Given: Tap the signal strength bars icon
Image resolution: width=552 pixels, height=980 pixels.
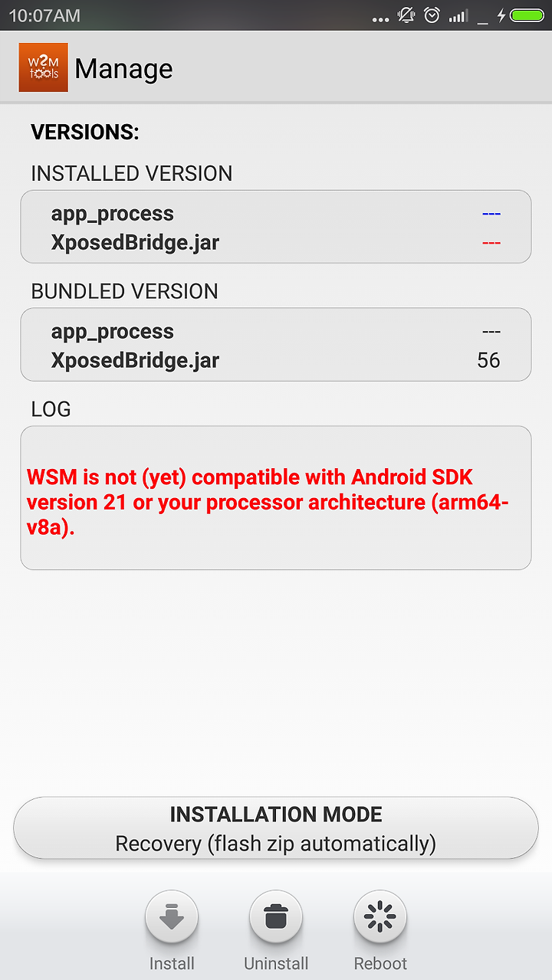Looking at the screenshot, I should pos(458,16).
